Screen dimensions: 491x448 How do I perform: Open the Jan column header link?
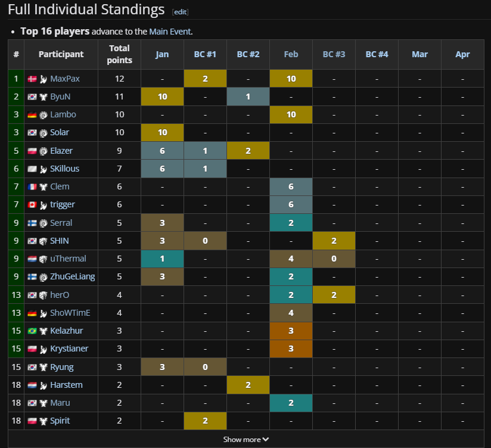point(162,54)
